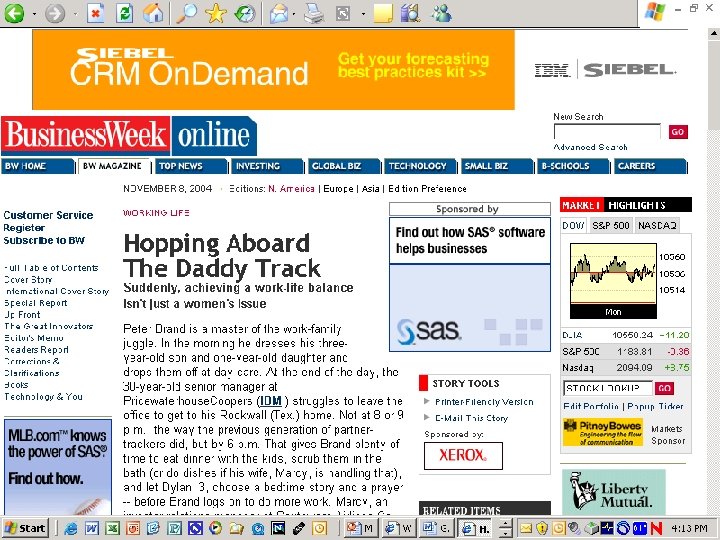Image resolution: width=720 pixels, height=540 pixels.
Task: Click the taskbar clock showing 4:13 PM
Action: pyautogui.click(x=689, y=528)
